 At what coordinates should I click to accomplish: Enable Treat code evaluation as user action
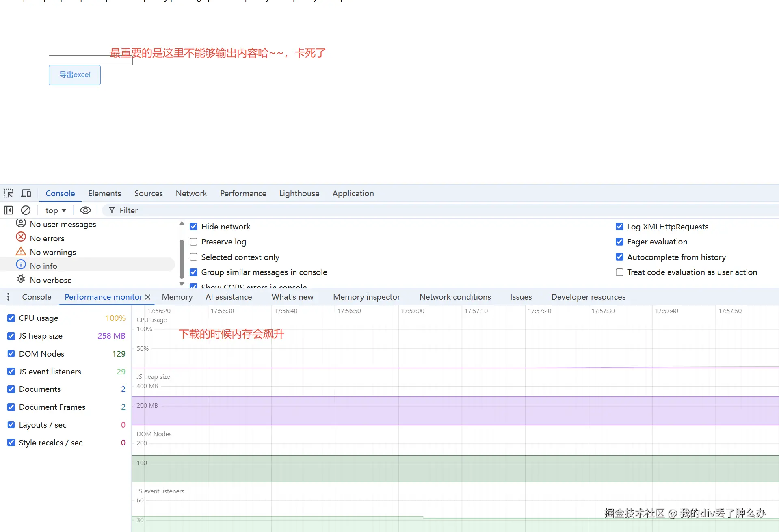[x=619, y=272]
